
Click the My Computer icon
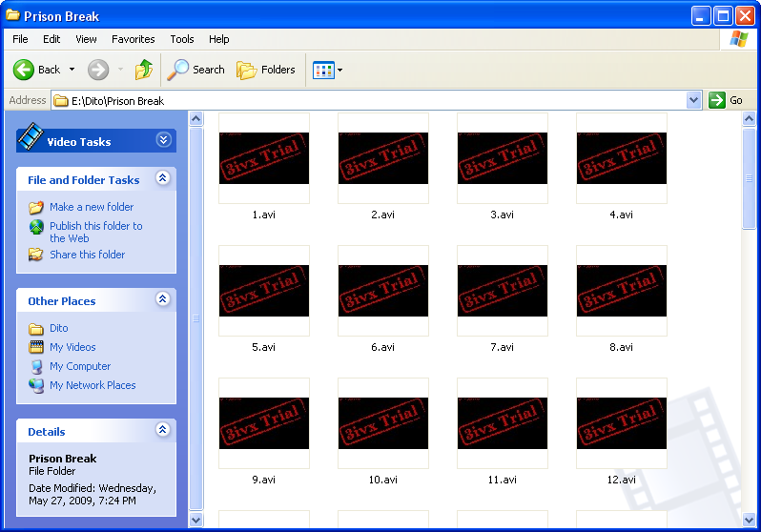pos(36,366)
